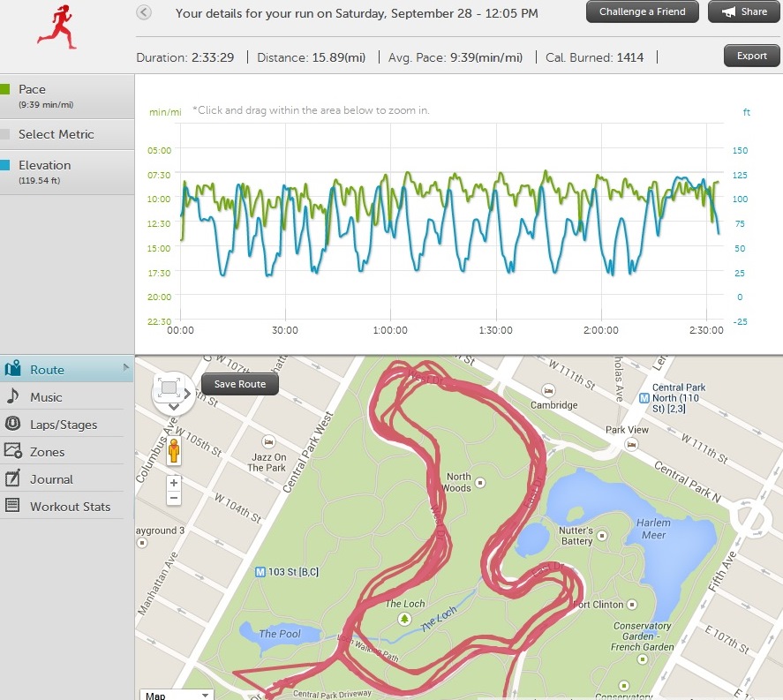The width and height of the screenshot is (783, 700).
Task: Click the Save Route button
Action: coord(240,384)
